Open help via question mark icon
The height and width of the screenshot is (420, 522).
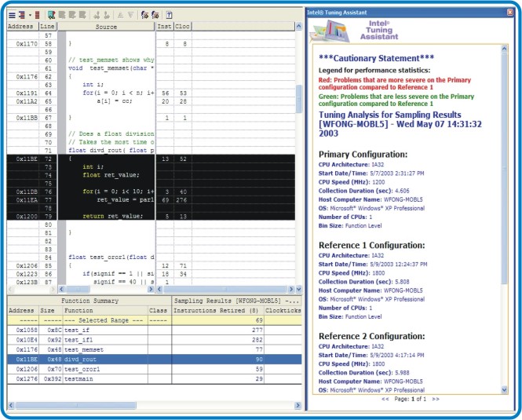[x=169, y=15]
